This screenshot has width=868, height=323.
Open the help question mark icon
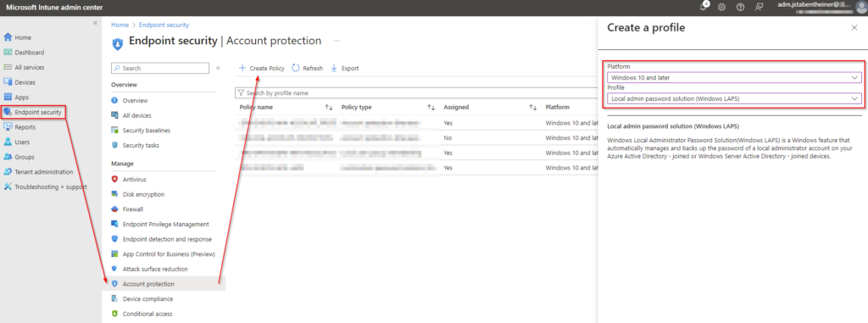pyautogui.click(x=740, y=7)
